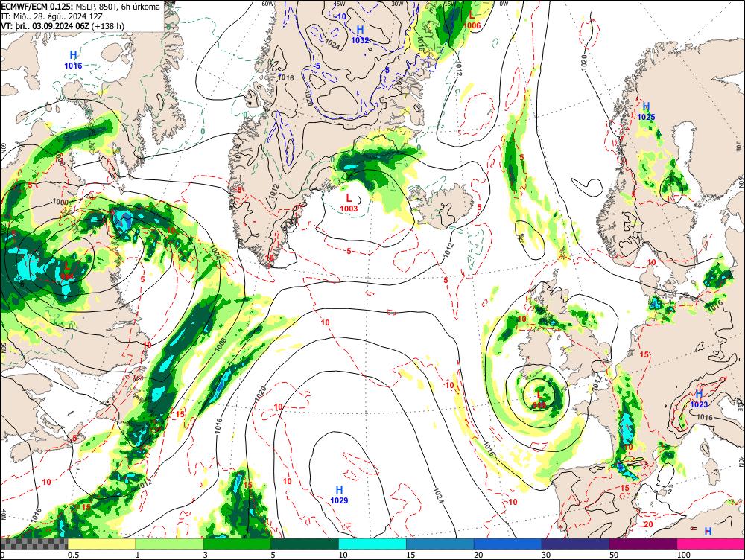Viewport: 745px width, 560px height.
Task: Click the '0W' longitude label
Action: click(x=504, y=4)
